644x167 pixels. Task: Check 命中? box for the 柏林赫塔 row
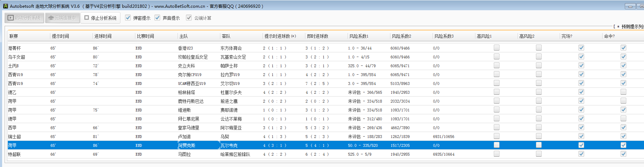(623, 92)
